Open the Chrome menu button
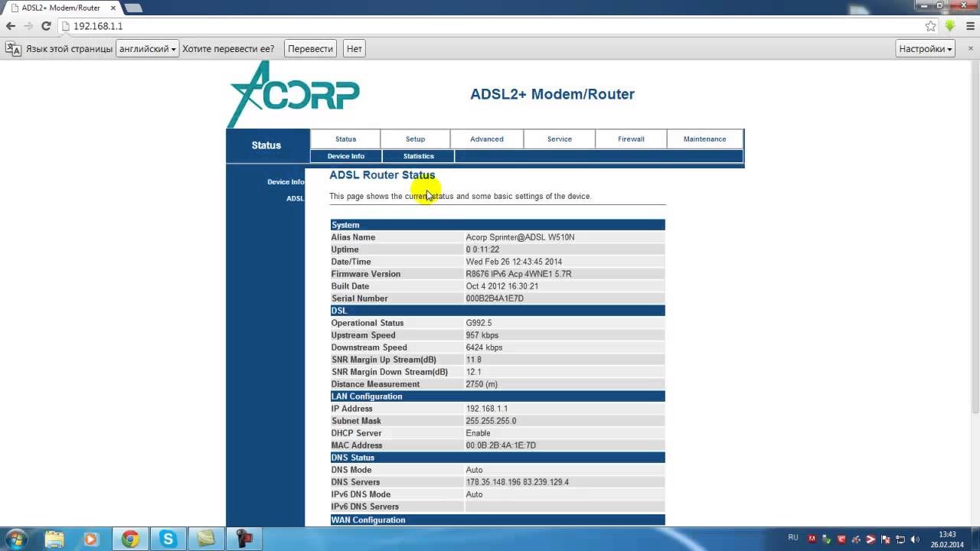 tap(969, 26)
